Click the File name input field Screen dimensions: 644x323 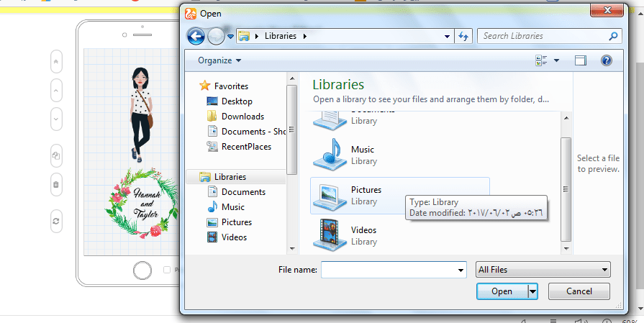click(389, 270)
